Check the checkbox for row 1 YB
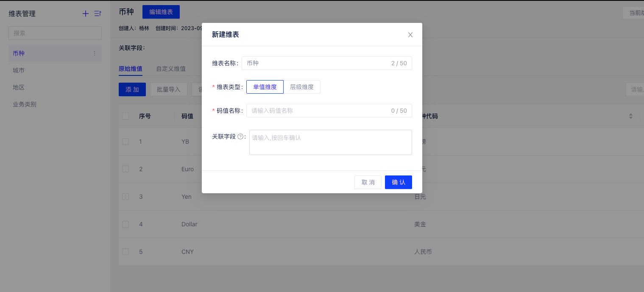 [x=125, y=142]
